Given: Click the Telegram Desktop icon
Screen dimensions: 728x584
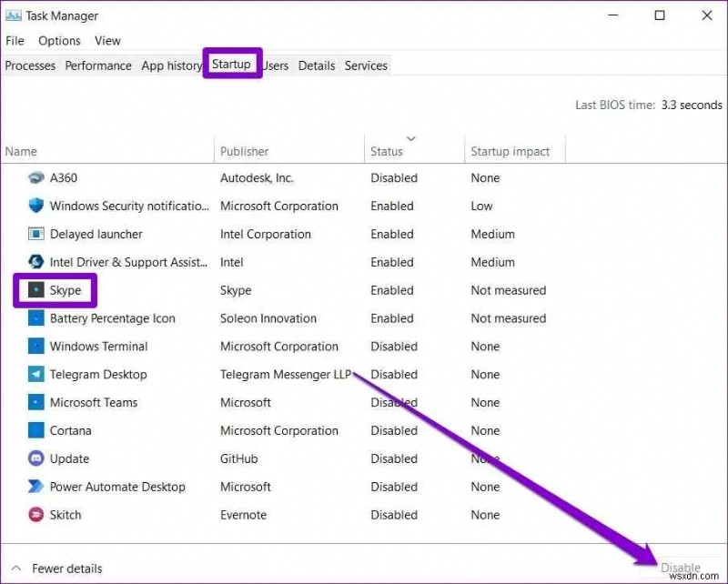Looking at the screenshot, I should point(35,374).
